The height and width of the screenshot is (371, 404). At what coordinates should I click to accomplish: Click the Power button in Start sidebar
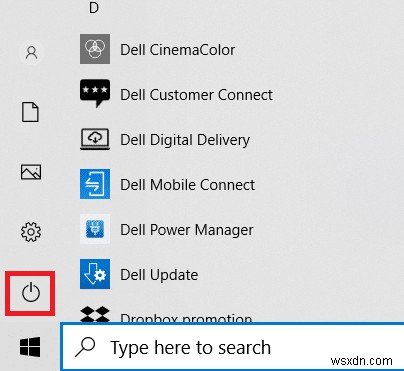pos(31,293)
